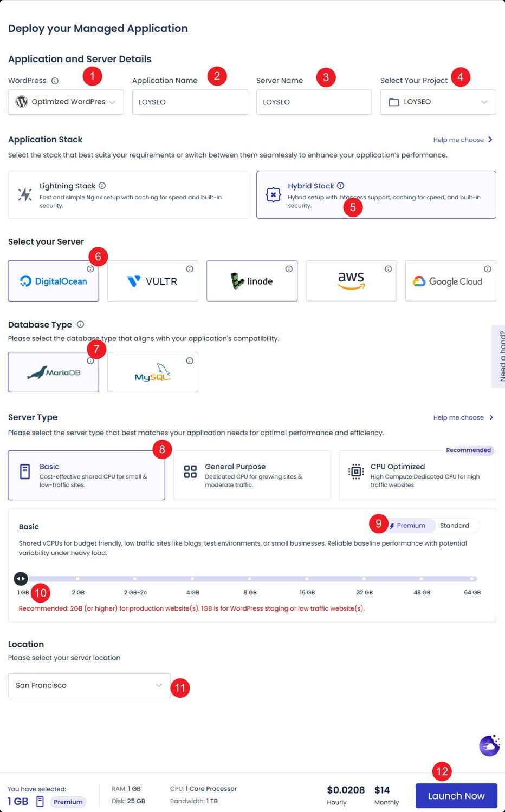505x812 pixels.
Task: Expand the Select Your Project dropdown
Action: [438, 102]
